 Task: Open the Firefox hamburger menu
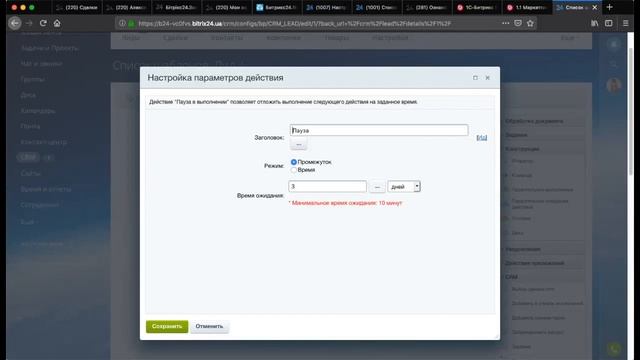(625, 23)
